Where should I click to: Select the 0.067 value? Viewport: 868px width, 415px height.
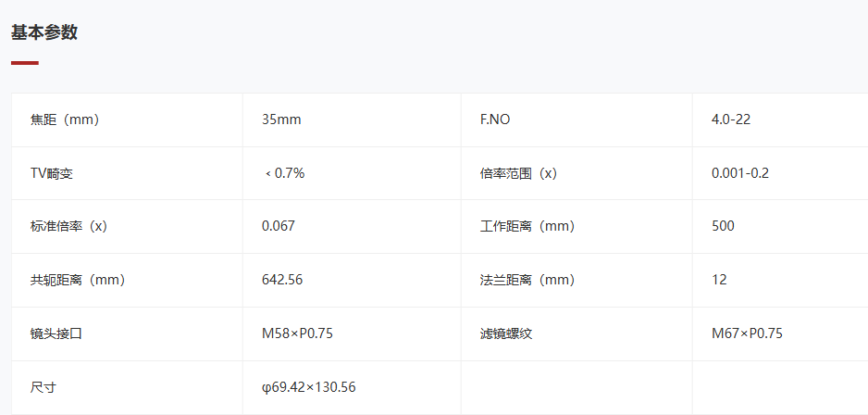[279, 226]
